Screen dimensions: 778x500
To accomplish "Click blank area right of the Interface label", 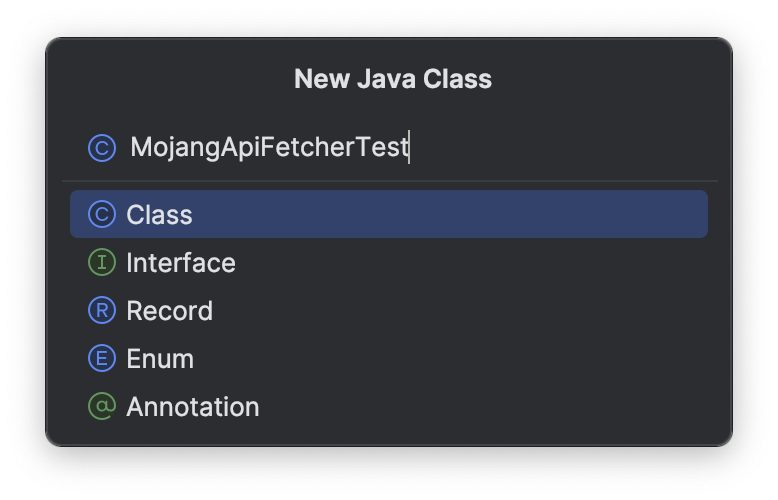I will (x=500, y=263).
